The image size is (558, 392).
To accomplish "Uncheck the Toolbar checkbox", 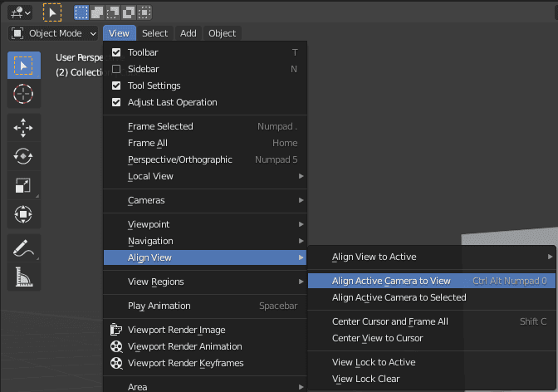I will point(116,52).
